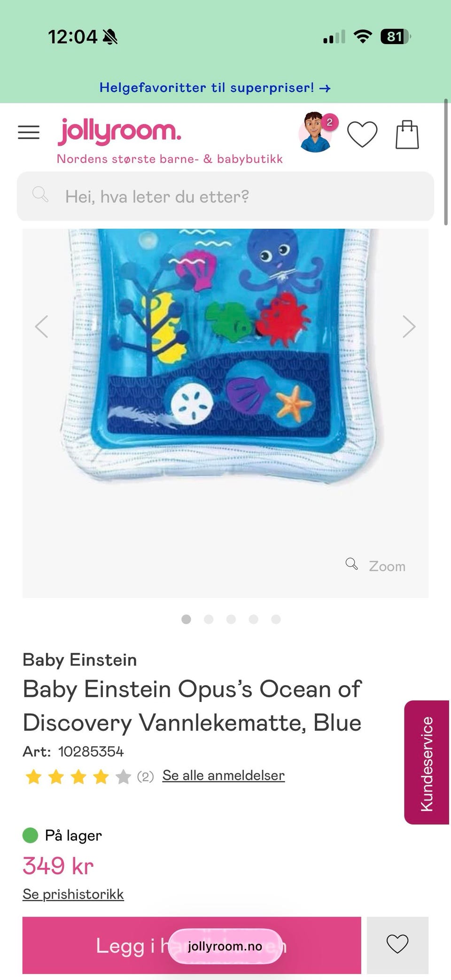Click the Zoom magnifier on product image

tap(375, 565)
